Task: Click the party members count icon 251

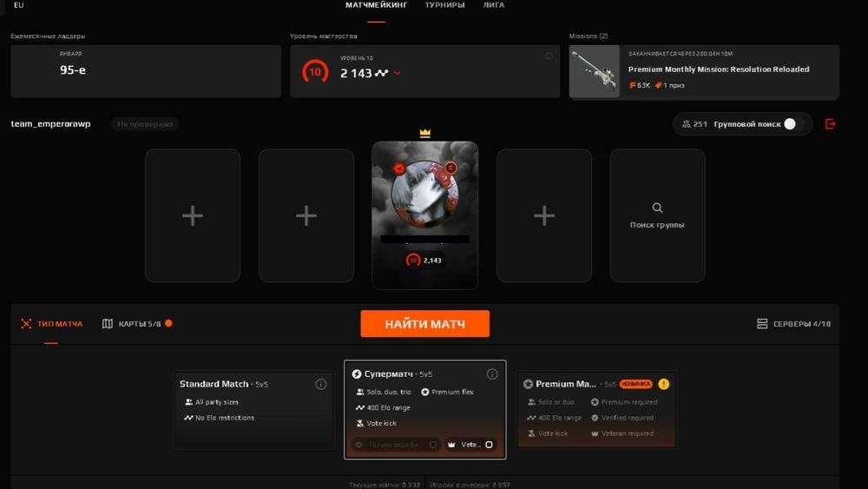Action: tap(687, 124)
